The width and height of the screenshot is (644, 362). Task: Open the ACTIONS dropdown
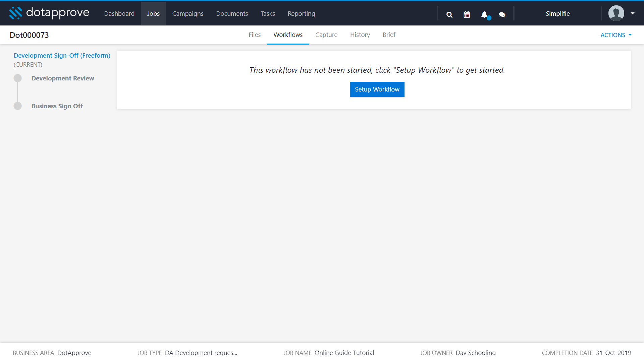616,35
